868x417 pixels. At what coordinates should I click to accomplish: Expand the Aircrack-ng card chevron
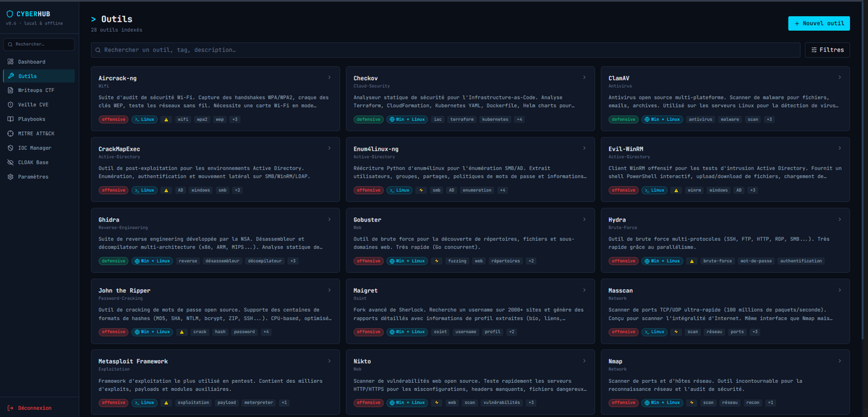click(x=329, y=77)
